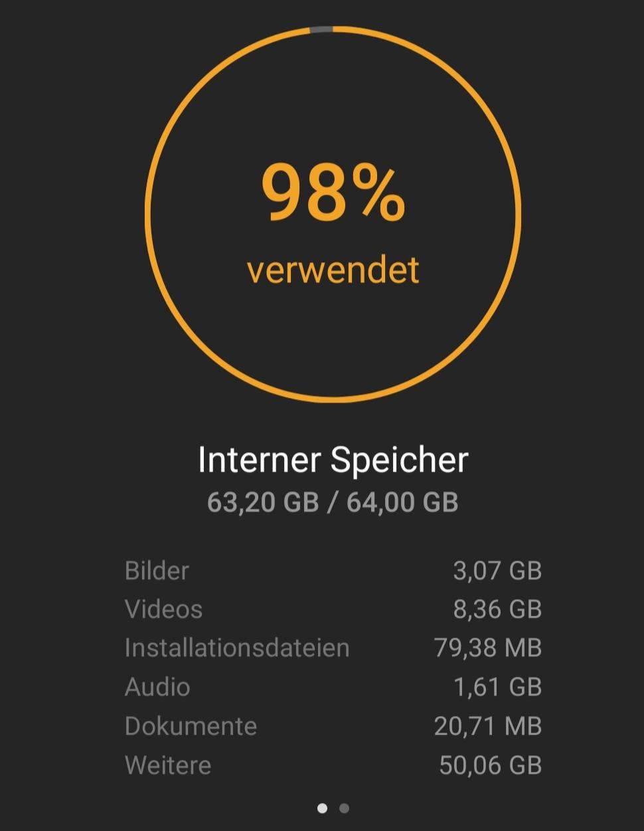Click the 1,61 GB Audio size value

[x=497, y=687]
